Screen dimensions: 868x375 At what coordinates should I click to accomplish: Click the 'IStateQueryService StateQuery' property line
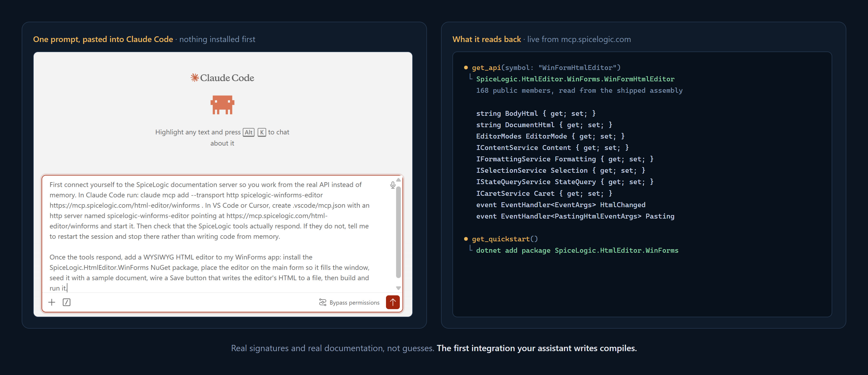tap(565, 182)
